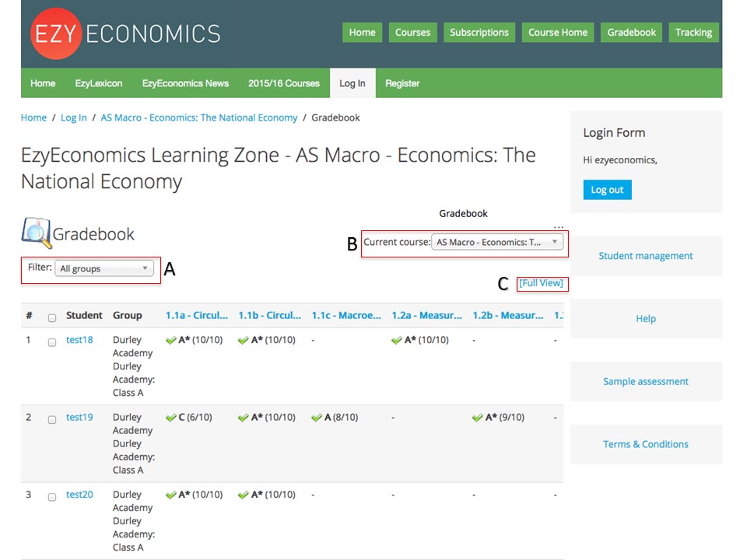Click the Student column header
747x560 pixels.
(x=84, y=315)
